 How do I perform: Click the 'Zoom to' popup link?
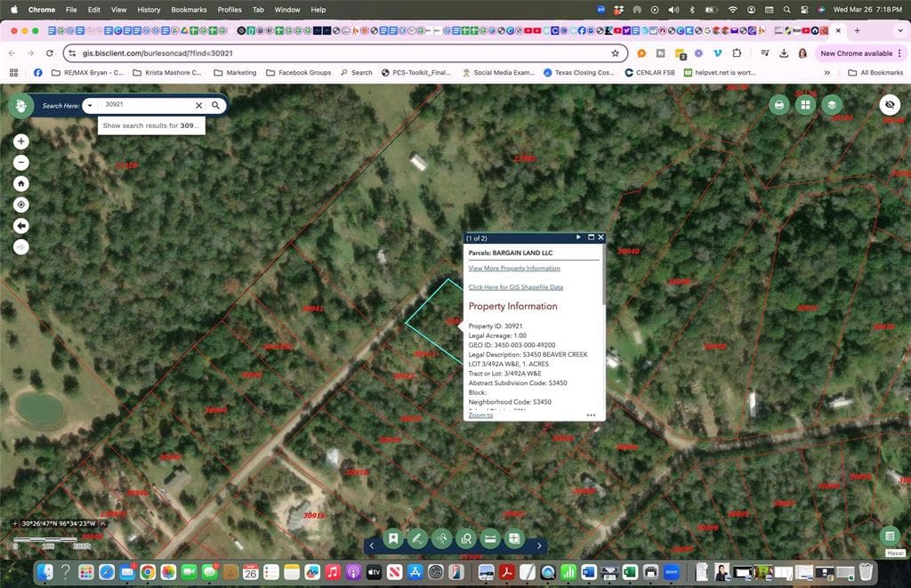pyautogui.click(x=480, y=415)
